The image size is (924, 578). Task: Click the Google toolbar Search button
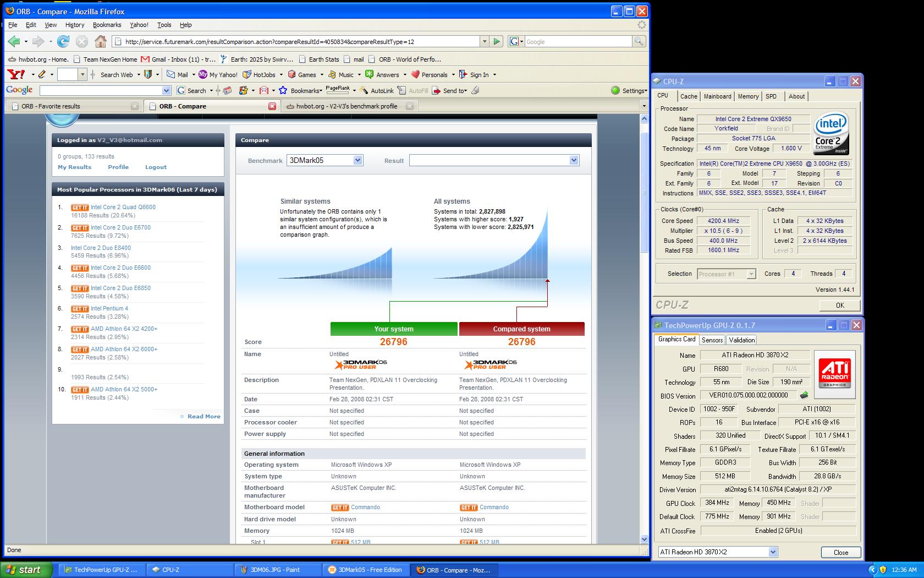(191, 90)
